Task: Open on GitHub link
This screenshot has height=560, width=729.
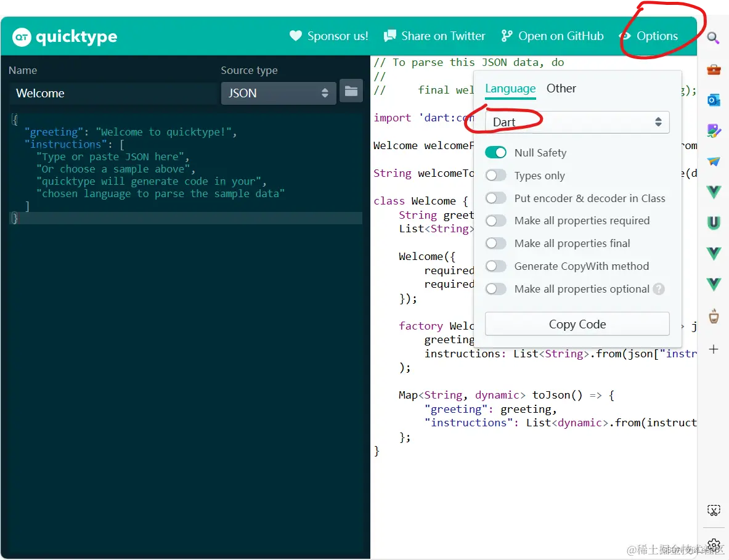Action: pyautogui.click(x=552, y=36)
